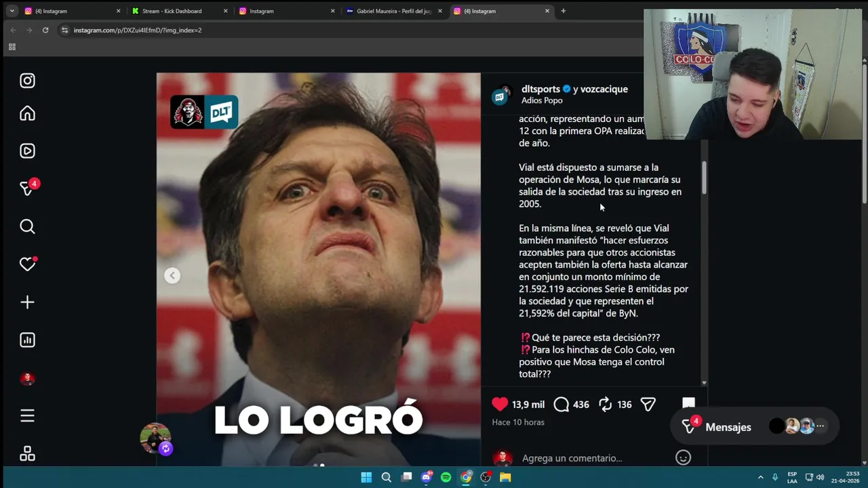Open the Meta apps grid icon in sidebar
Image resolution: width=868 pixels, height=488 pixels.
27,454
